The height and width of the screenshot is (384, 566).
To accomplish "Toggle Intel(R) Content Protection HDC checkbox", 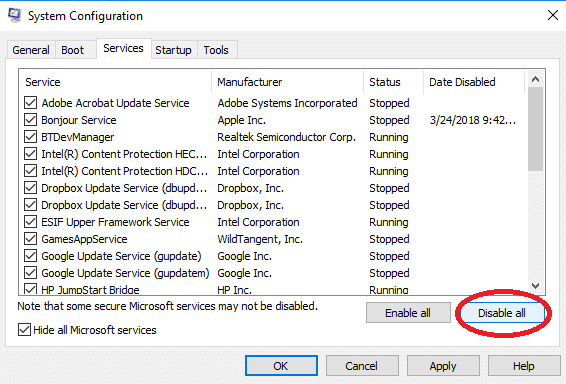I will pos(30,171).
